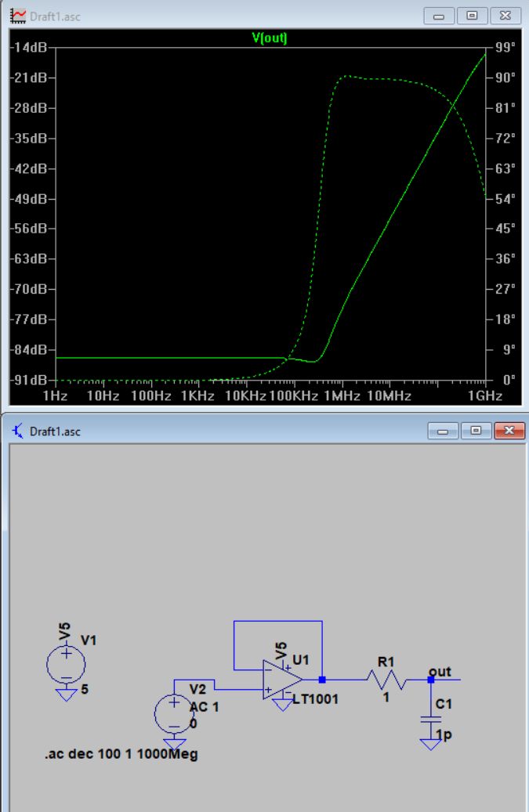Click the 'out' net label
Image resolution: width=529 pixels, height=812 pixels.
click(x=440, y=672)
